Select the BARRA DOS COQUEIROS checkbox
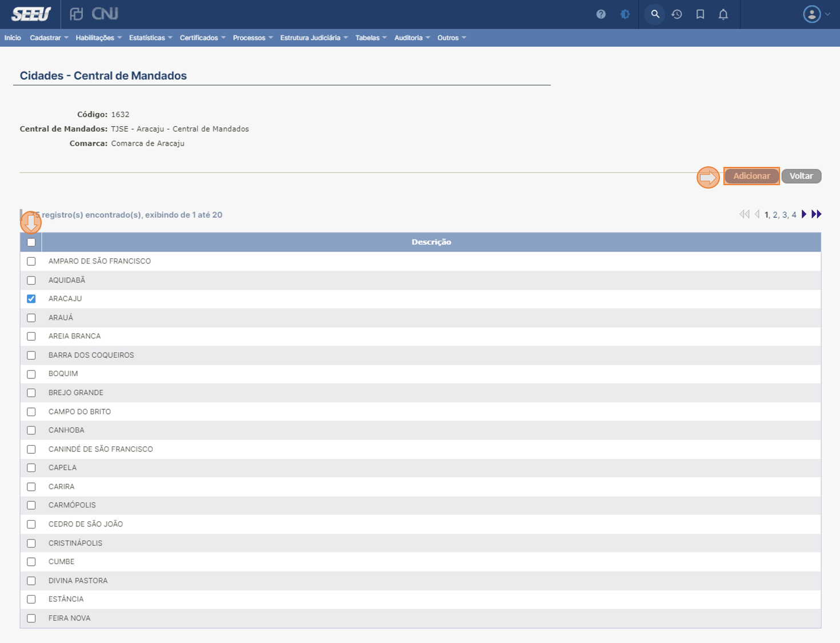The height and width of the screenshot is (643, 840). click(x=31, y=356)
